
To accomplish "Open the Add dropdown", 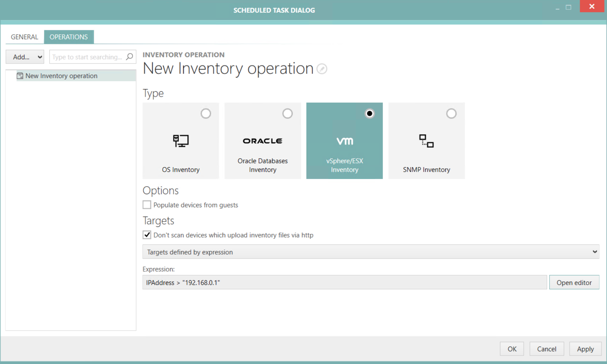I will [x=25, y=57].
